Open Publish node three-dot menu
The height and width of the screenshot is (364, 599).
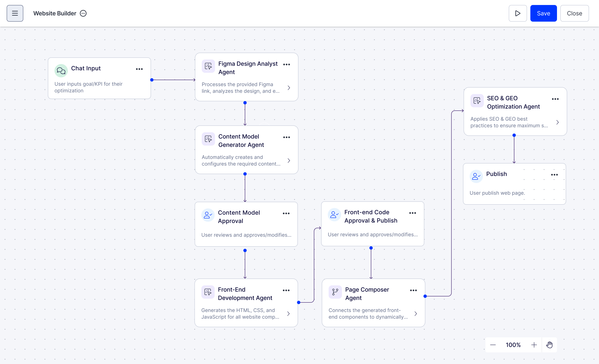pos(554,175)
